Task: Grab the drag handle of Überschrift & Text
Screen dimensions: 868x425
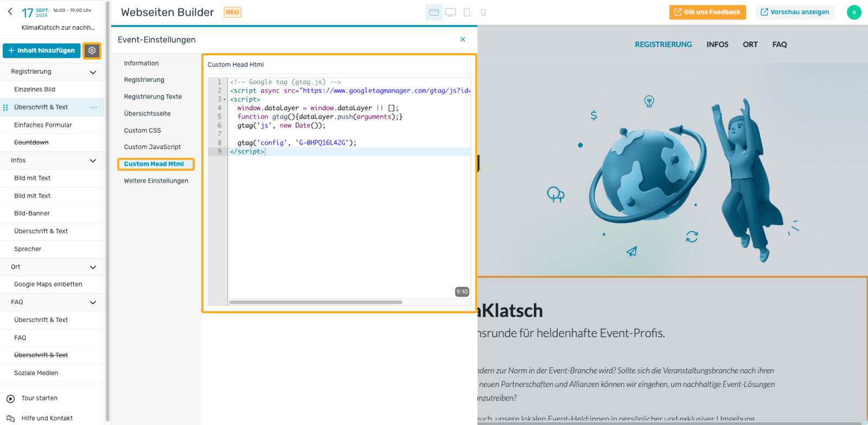Action: pyautogui.click(x=5, y=107)
